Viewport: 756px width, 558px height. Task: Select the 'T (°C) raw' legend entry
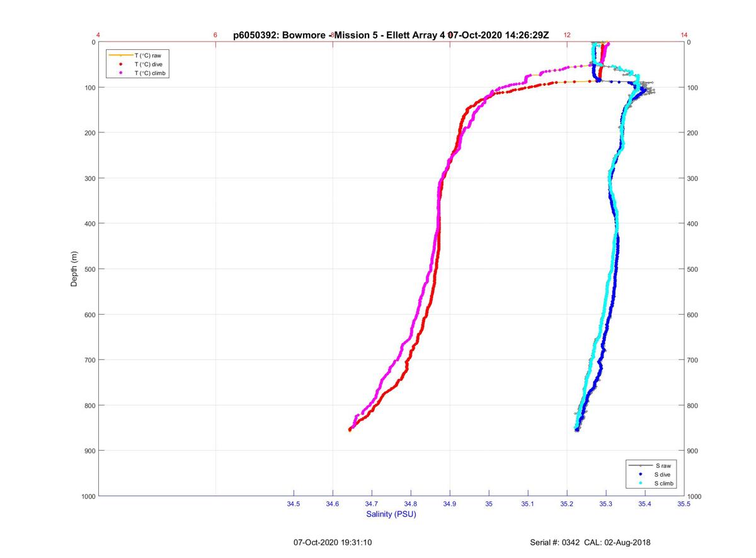[139, 55]
